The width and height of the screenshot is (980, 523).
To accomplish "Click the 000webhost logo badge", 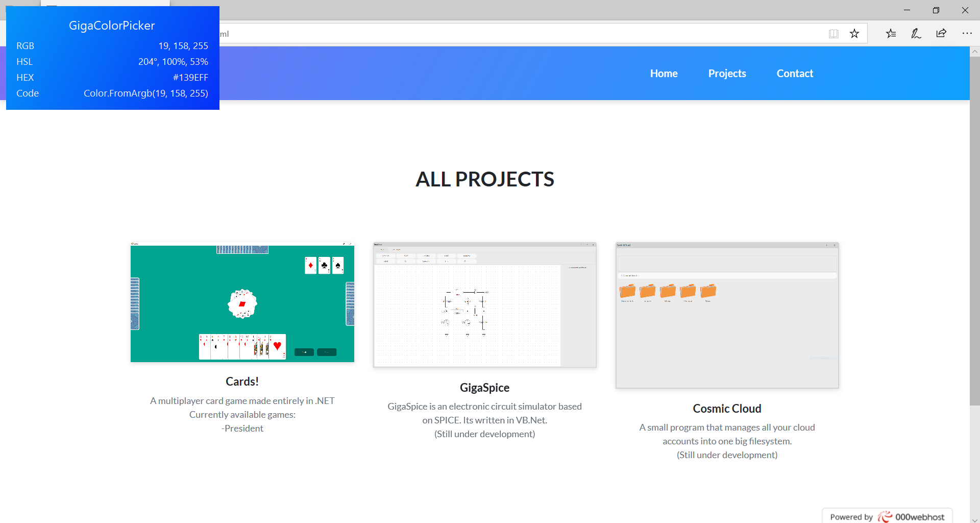I will coord(887,516).
